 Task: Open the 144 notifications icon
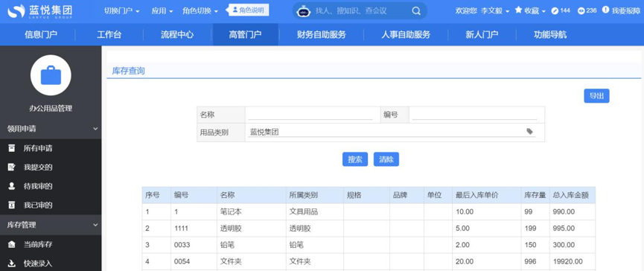[555, 10]
